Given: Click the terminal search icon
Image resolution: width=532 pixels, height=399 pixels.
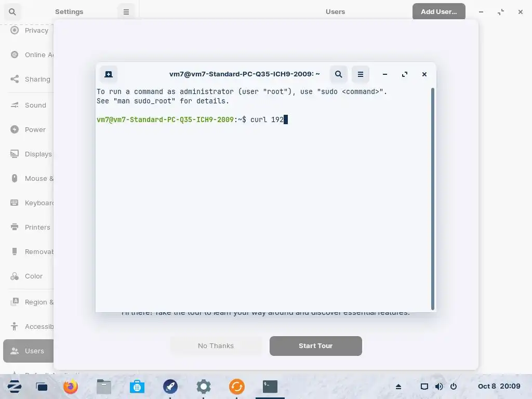Looking at the screenshot, I should (338, 74).
